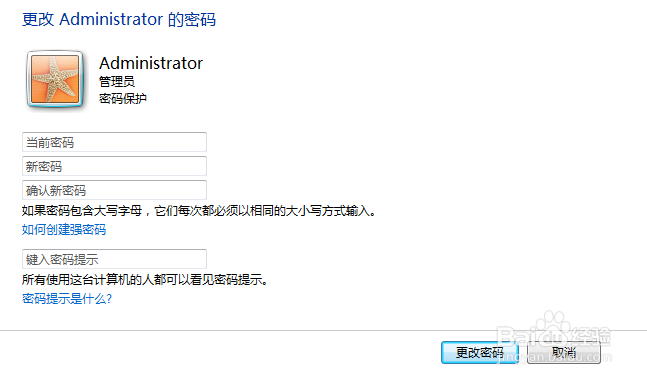Click into the 键入密码提示 hint field
The height and width of the screenshot is (380, 647).
(x=114, y=259)
